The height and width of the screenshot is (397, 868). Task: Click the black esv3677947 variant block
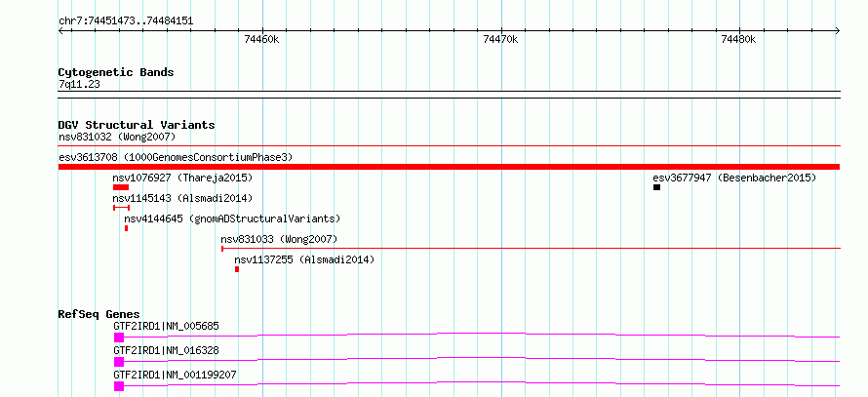(x=657, y=187)
